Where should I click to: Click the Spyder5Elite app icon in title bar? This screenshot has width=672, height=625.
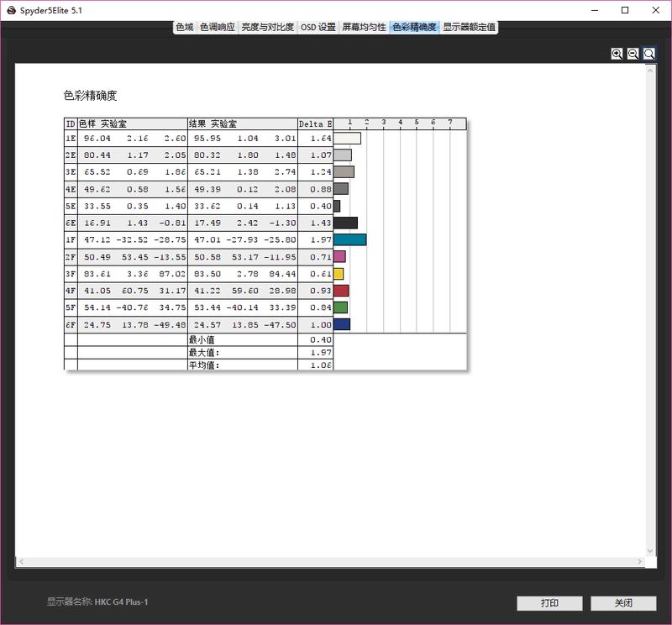(x=11, y=10)
